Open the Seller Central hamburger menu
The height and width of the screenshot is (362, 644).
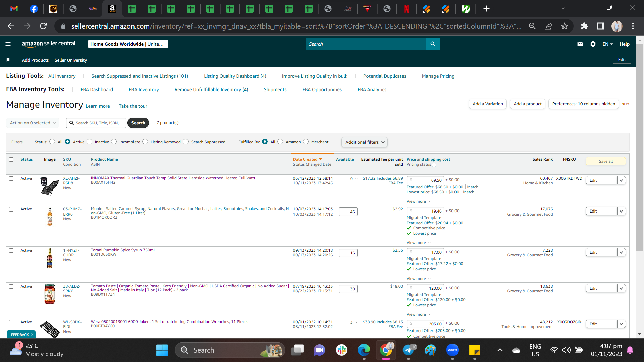(8, 44)
